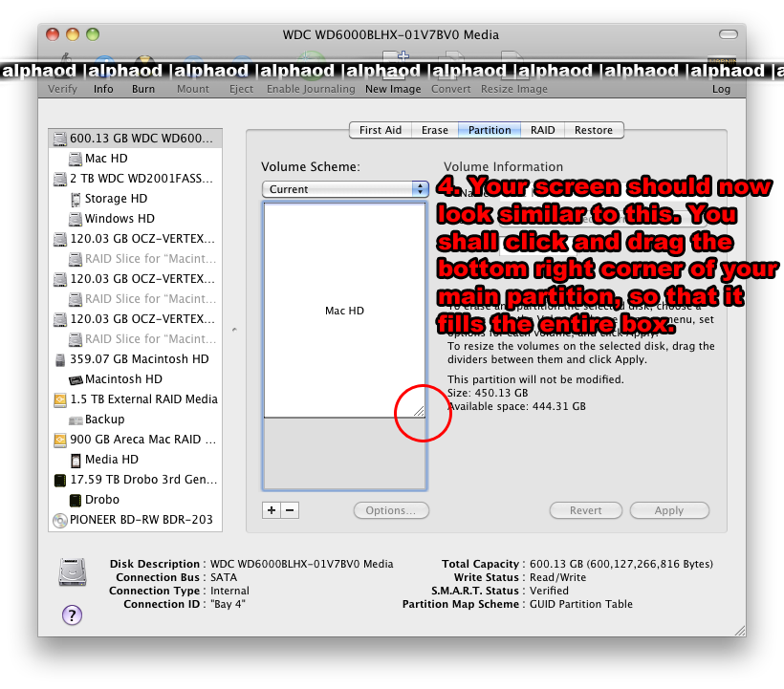
Task: Click "GUID Partition Table" value
Action: [x=581, y=604]
